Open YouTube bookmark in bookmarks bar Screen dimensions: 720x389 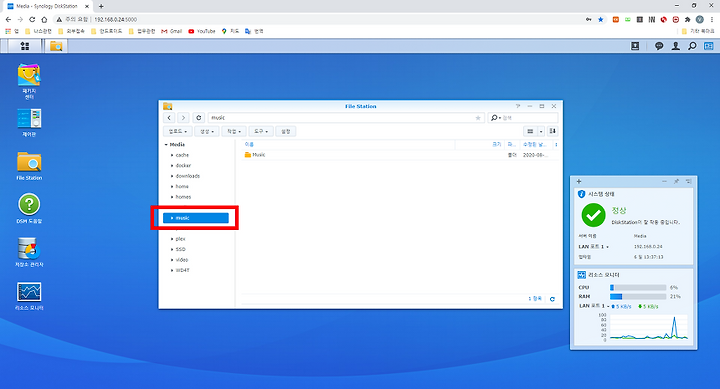[202, 31]
